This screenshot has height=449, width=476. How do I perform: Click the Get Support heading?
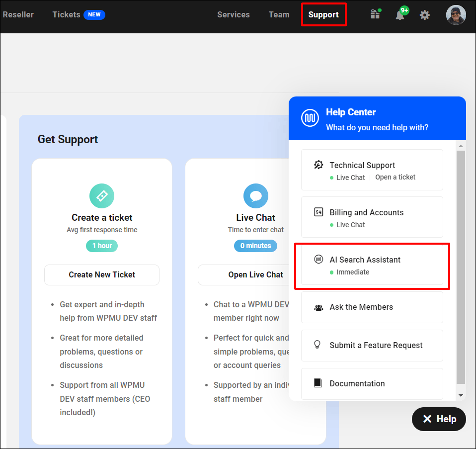coord(68,139)
